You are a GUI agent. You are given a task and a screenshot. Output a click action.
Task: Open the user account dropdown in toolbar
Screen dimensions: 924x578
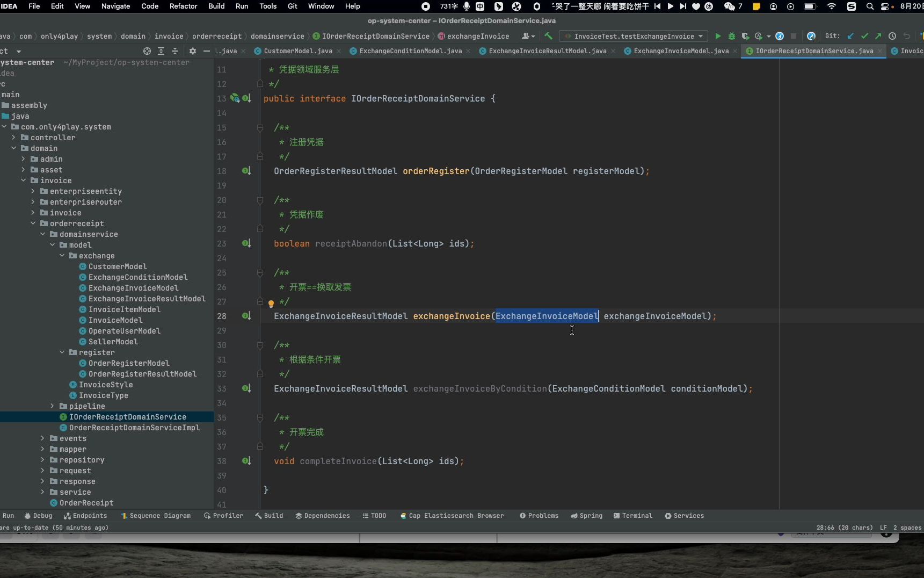tap(529, 36)
